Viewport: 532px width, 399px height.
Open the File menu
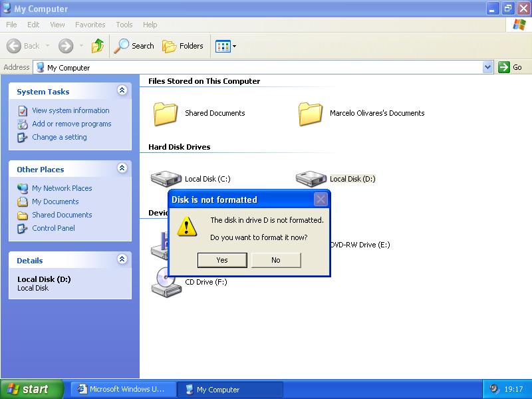[11, 25]
